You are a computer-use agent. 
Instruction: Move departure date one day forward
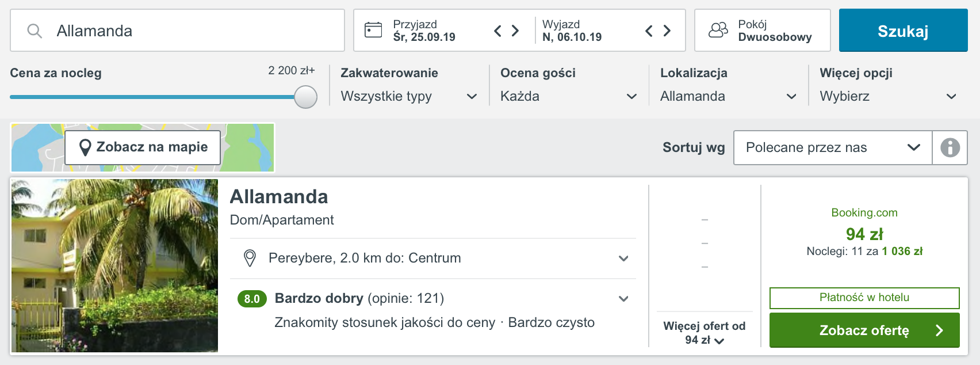[x=667, y=31]
